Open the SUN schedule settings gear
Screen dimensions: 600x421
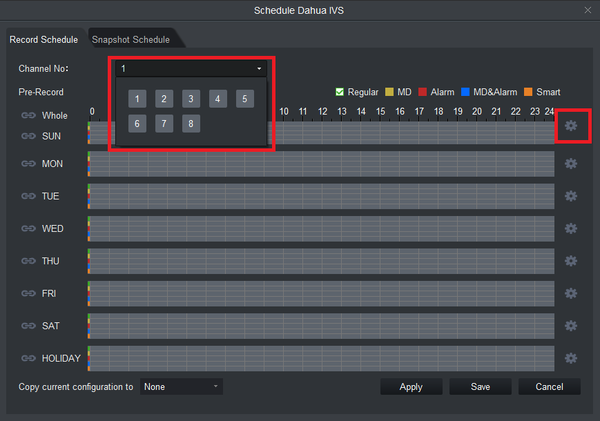(571, 126)
